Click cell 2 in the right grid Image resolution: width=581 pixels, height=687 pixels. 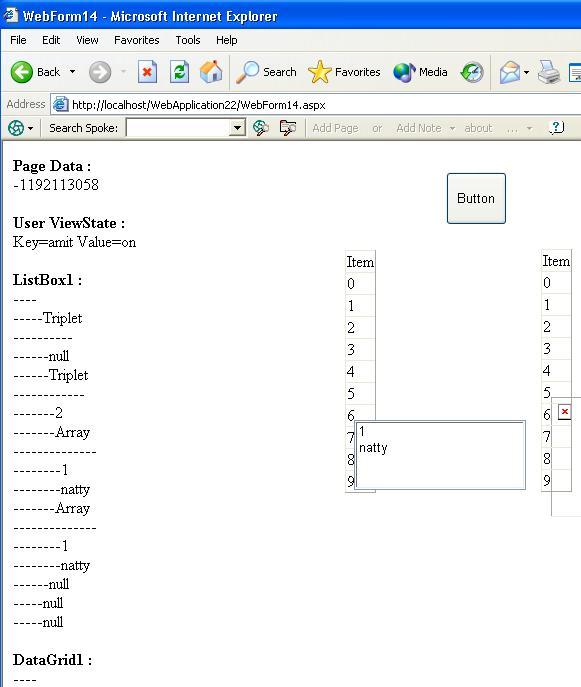click(x=556, y=326)
